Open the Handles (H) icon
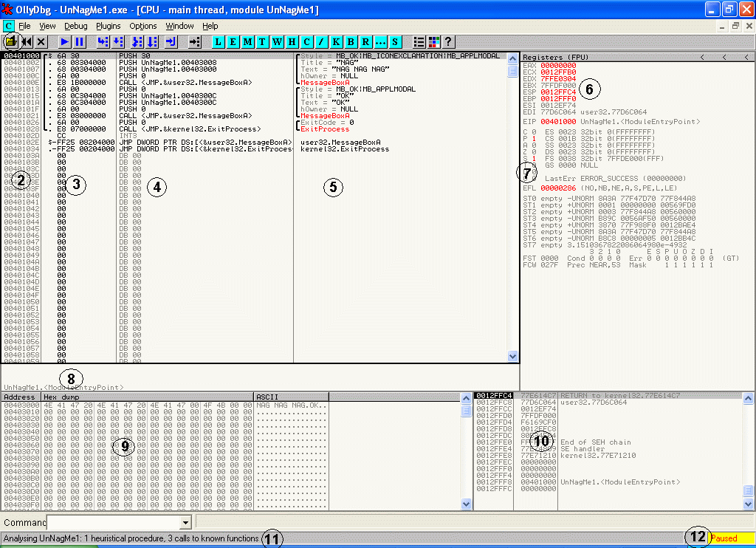The height and width of the screenshot is (548, 756). (292, 42)
